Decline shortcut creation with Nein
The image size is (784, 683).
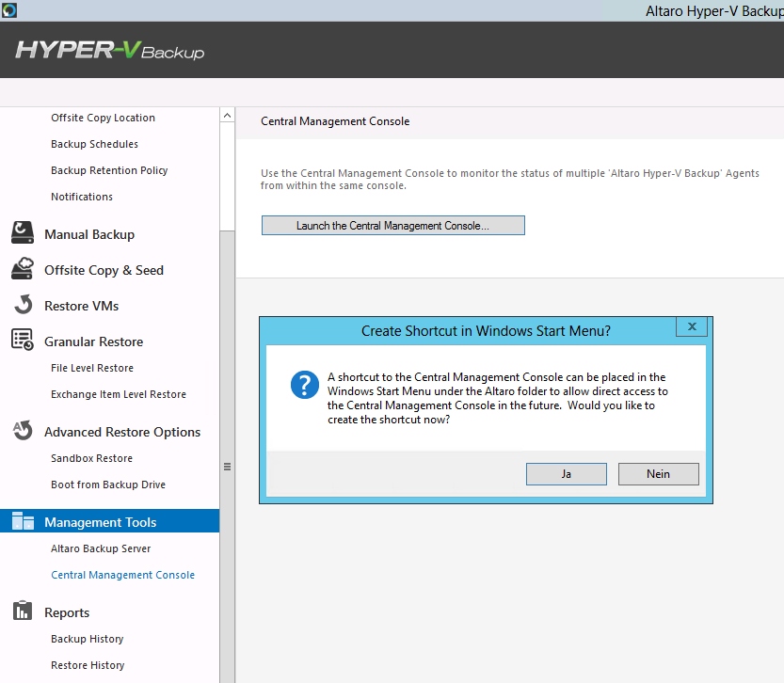658,473
